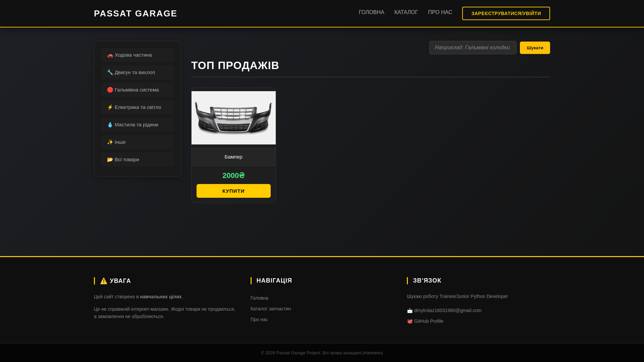Viewport: 644px width, 362px height.
Task: Click the lightning icon beside Електрика та світло
Action: point(110,107)
